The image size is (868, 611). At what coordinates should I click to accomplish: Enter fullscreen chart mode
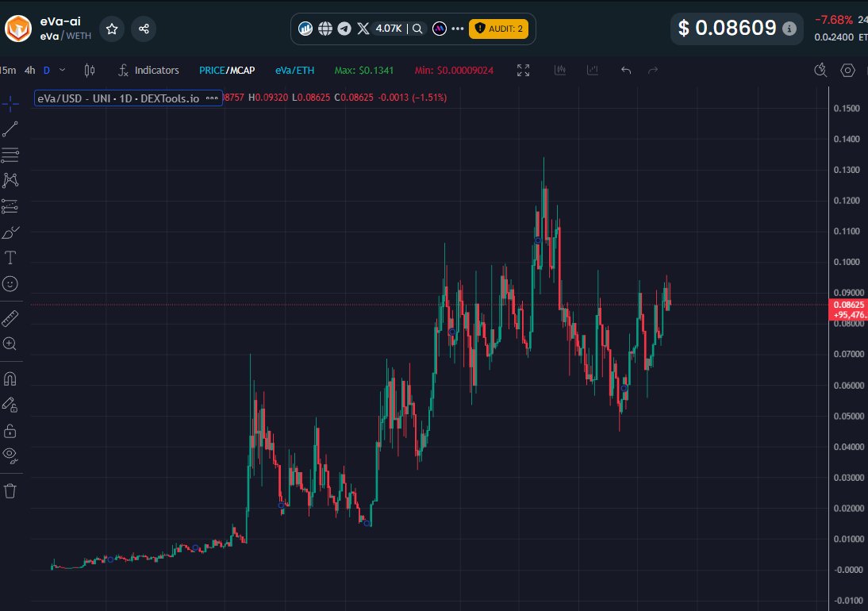523,71
